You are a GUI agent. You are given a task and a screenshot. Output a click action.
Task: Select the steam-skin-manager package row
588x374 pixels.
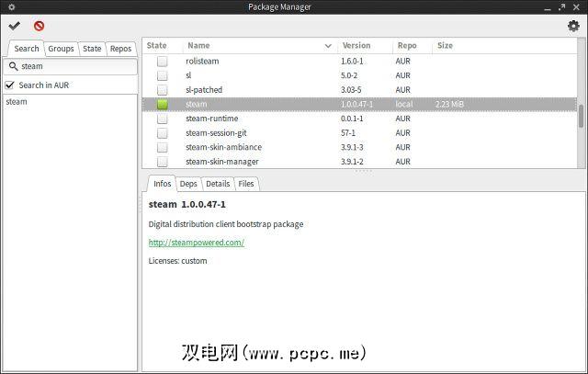point(359,162)
